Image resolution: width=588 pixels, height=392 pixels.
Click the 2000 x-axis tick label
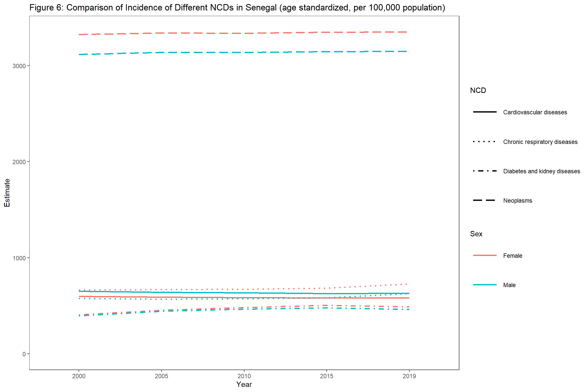(79, 376)
